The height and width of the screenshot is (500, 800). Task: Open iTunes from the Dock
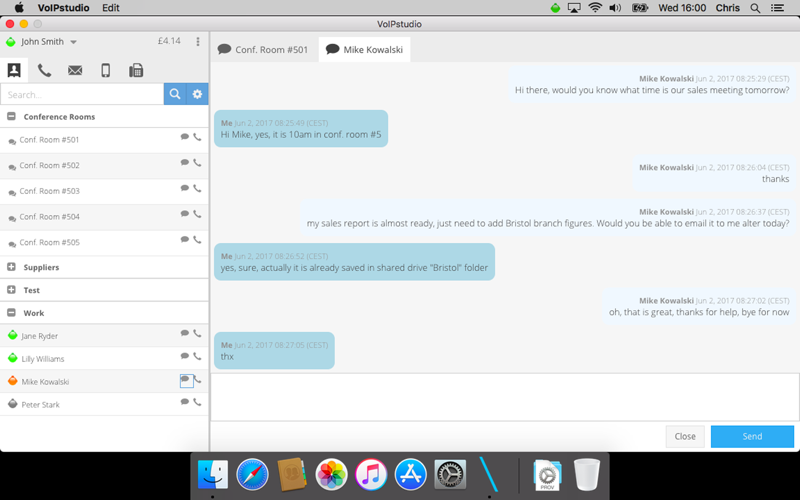click(371, 474)
